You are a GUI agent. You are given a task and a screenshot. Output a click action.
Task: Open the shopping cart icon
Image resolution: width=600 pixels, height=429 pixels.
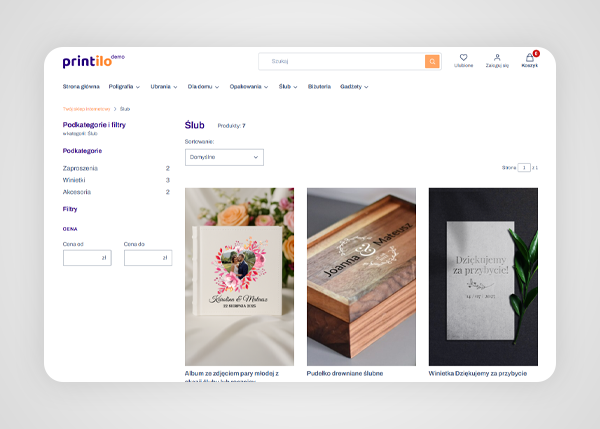pyautogui.click(x=530, y=57)
